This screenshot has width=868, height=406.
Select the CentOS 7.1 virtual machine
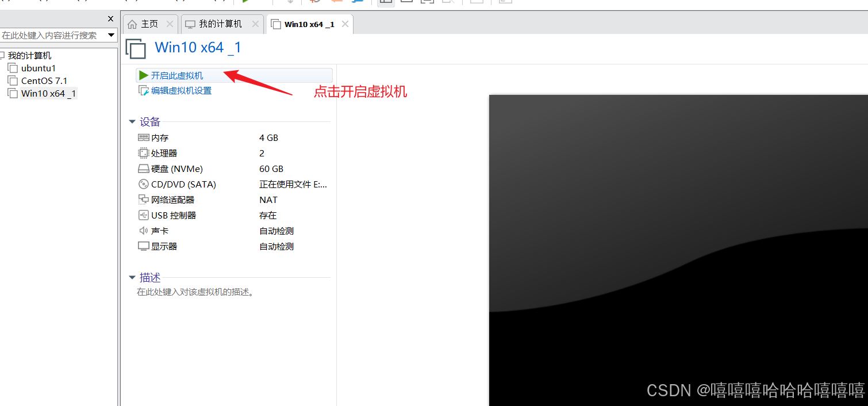pos(44,81)
